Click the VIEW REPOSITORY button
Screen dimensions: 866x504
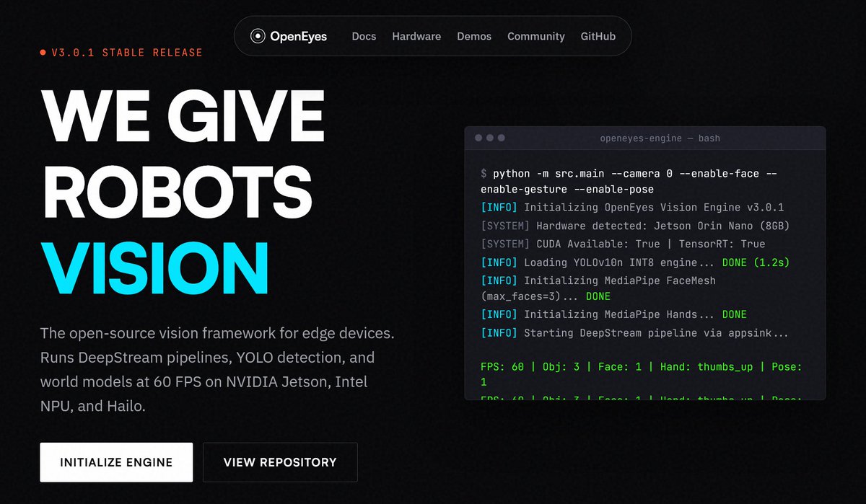(x=280, y=462)
